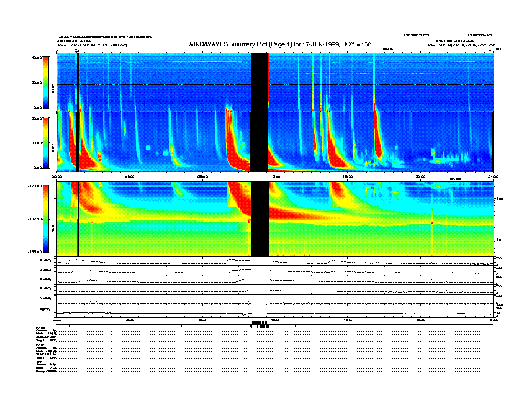Click the Cal marker above RAD2 panel
Screen dimensions: 532x411
(x=77, y=50)
